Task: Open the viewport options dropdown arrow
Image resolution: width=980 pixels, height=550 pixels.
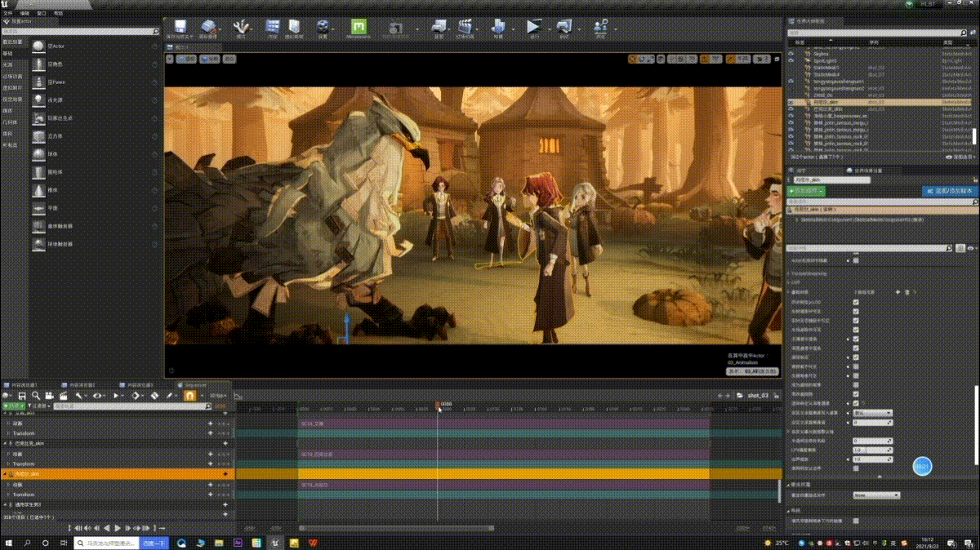Action: (170, 58)
